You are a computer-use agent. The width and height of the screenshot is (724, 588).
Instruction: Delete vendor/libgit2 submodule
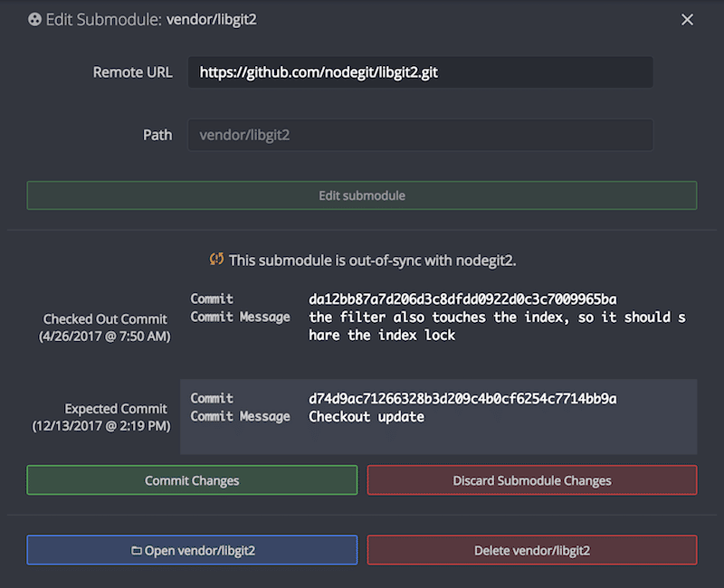pyautogui.click(x=532, y=550)
